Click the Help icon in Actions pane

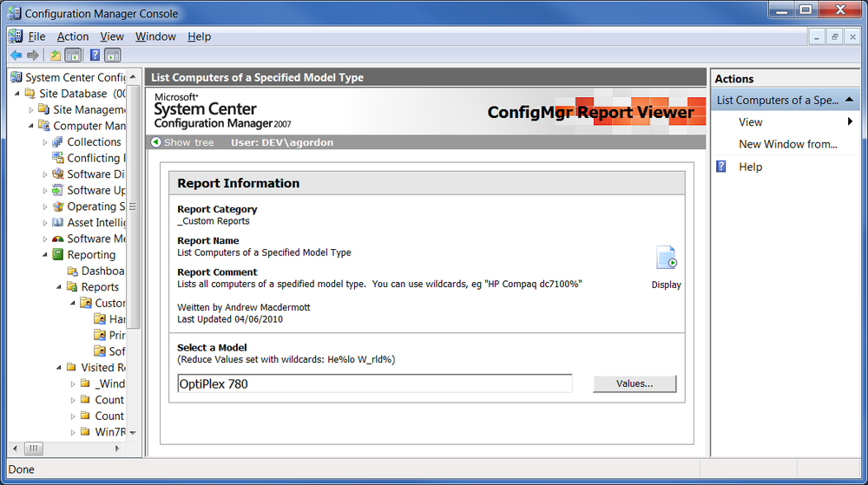[721, 167]
